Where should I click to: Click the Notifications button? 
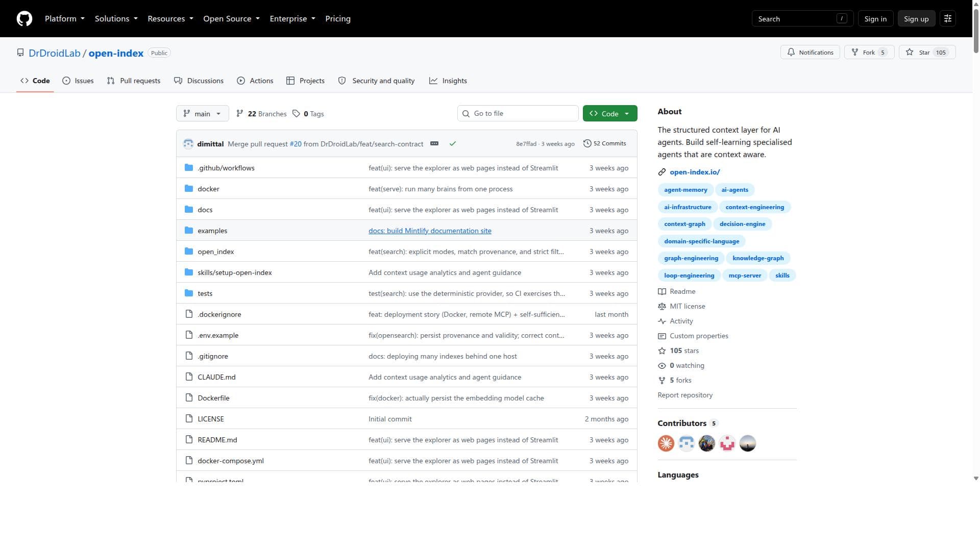[x=810, y=53]
